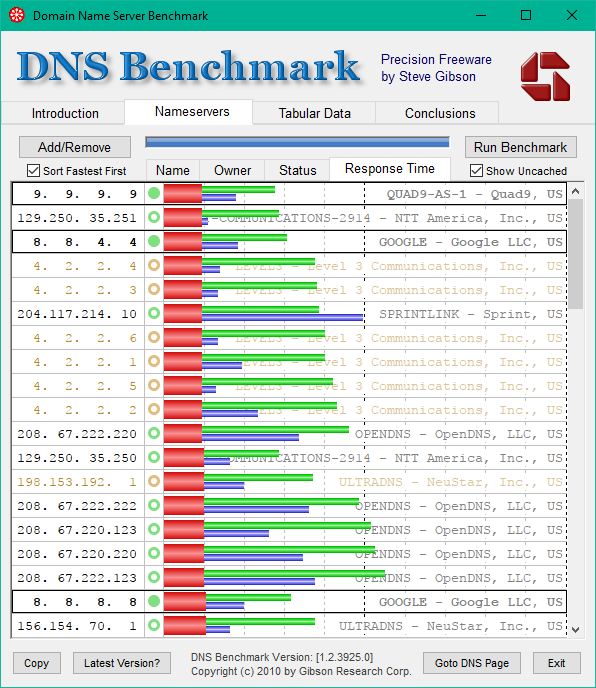Image resolution: width=596 pixels, height=688 pixels.
Task: Open the Introduction tab
Action: click(63, 113)
